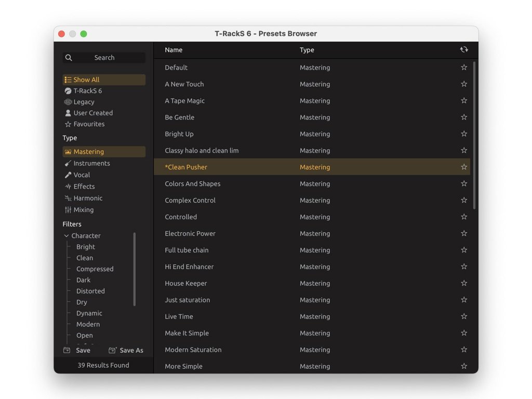Star the Electronic Power preset
The image size is (532, 399).
click(x=464, y=234)
